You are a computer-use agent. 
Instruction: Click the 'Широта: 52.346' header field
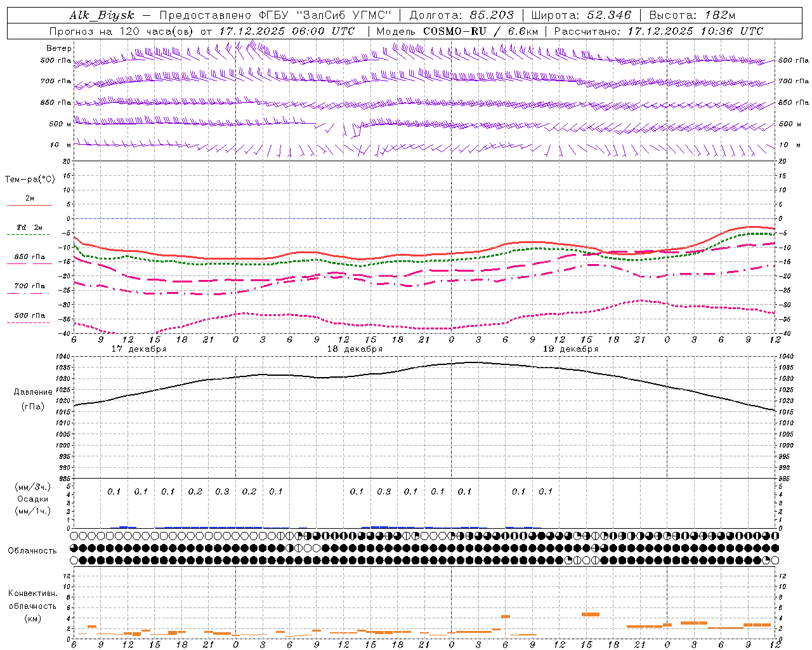[x=581, y=15]
